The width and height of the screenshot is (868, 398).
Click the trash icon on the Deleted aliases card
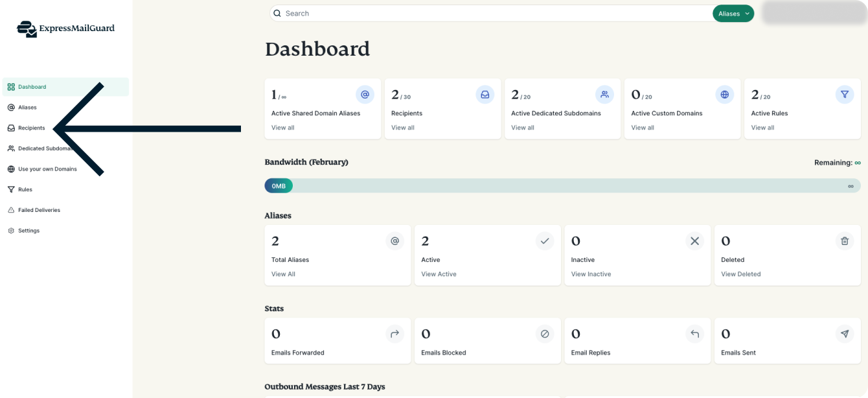pos(845,241)
